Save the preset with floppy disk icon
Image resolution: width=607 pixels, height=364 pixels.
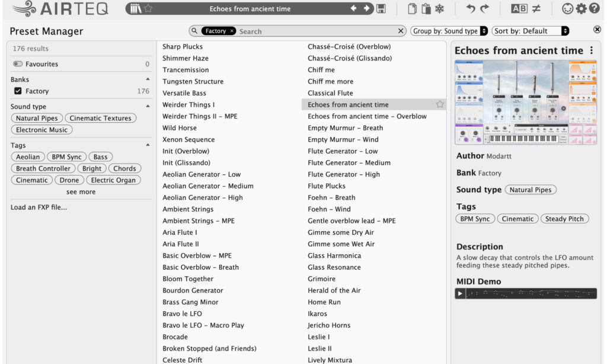coord(381,8)
